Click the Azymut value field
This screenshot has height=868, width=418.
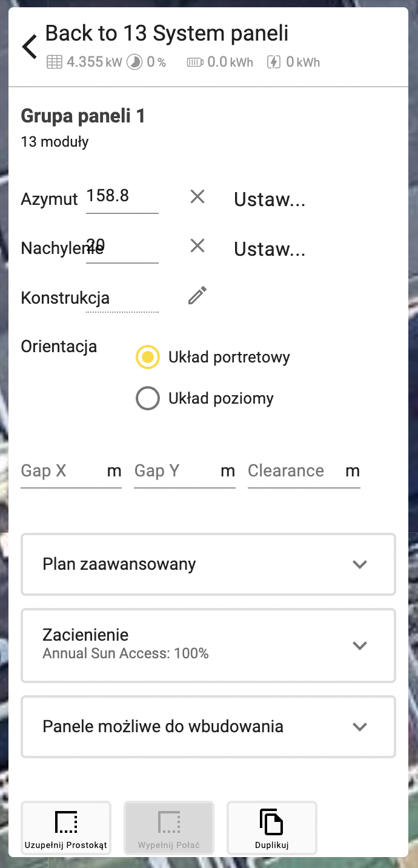[x=122, y=197]
